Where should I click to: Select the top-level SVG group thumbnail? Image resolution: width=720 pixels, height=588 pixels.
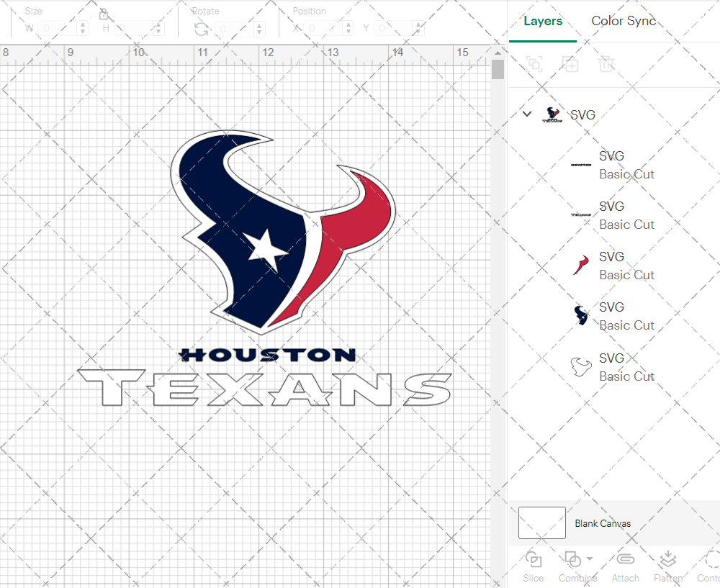(x=552, y=114)
